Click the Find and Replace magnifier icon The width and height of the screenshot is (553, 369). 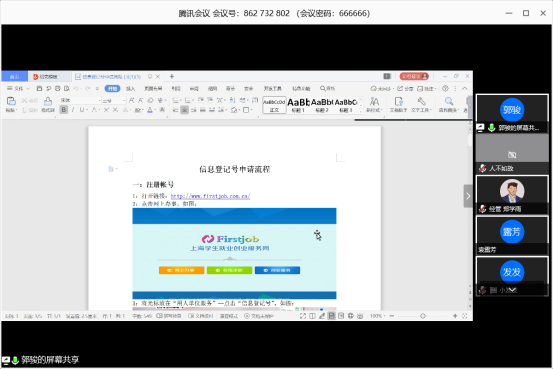[449, 102]
